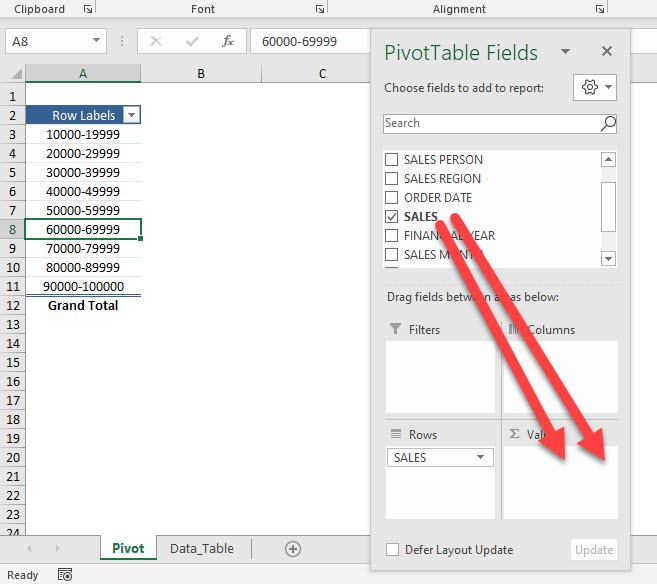Open Font dialog launcher icon
Viewport: 657px width, 584px height.
pyautogui.click(x=320, y=9)
